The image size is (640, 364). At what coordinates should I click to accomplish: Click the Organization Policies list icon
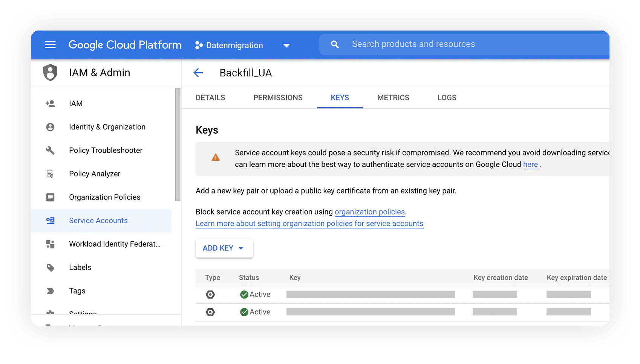(x=50, y=197)
